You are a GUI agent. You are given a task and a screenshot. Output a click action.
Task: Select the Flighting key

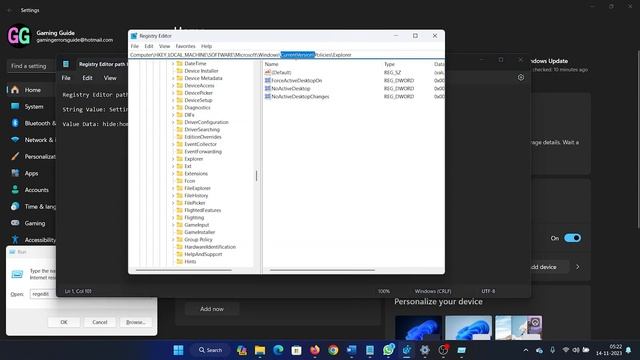tap(194, 218)
